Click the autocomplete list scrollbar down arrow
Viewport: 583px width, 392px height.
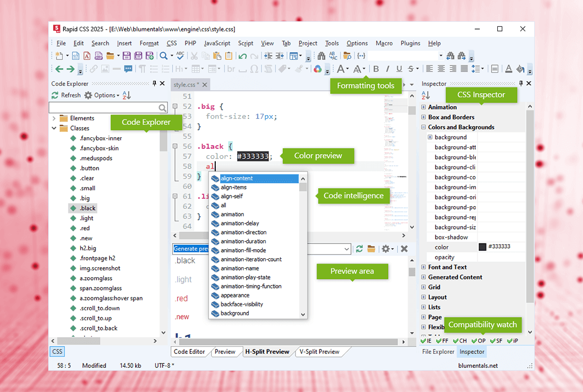click(303, 314)
